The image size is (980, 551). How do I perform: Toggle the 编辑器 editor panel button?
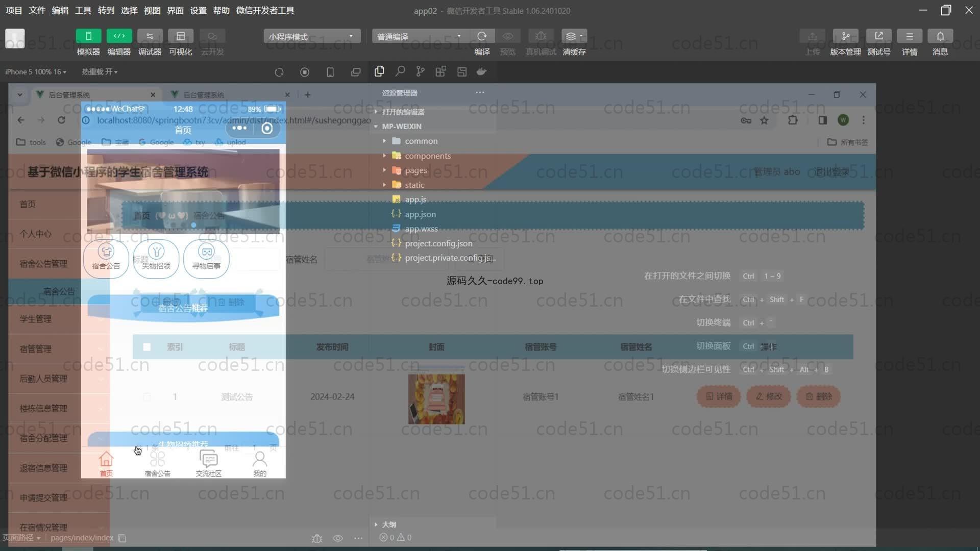click(119, 36)
